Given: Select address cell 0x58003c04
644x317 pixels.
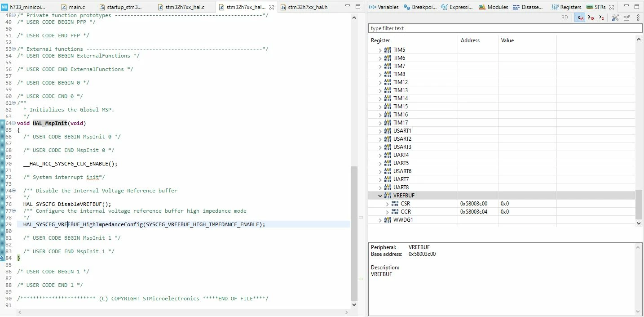Looking at the screenshot, I should 474,212.
